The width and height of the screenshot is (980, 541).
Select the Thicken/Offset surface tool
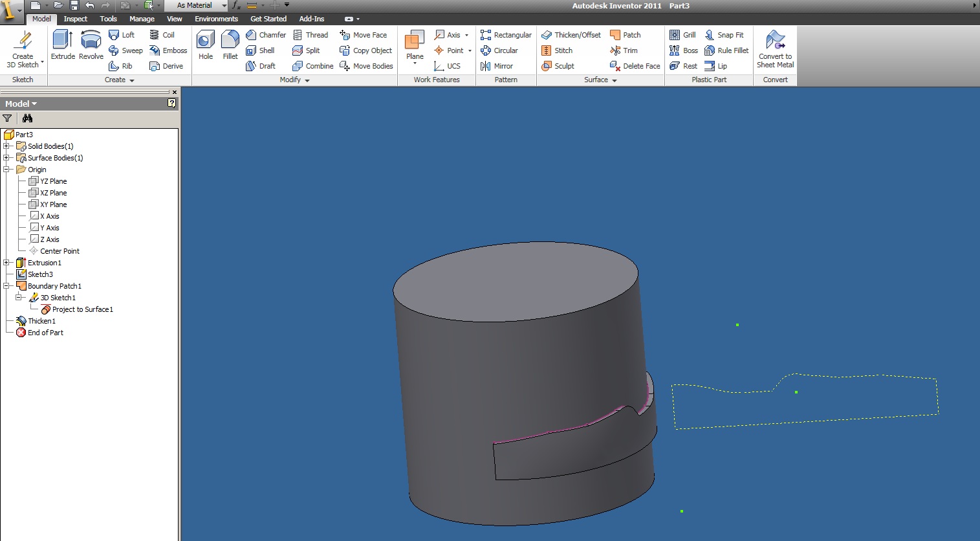pyautogui.click(x=571, y=35)
